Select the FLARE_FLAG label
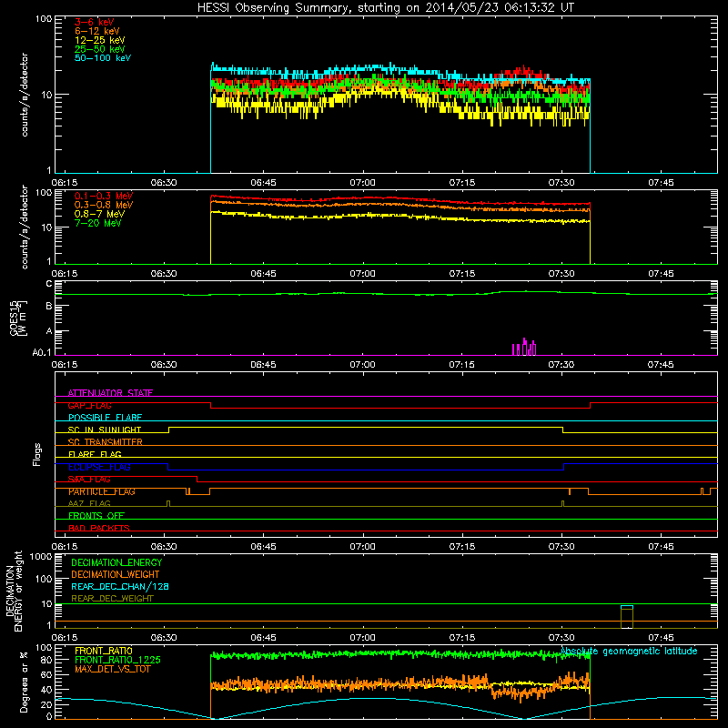Image resolution: width=728 pixels, height=728 pixels. [95, 454]
